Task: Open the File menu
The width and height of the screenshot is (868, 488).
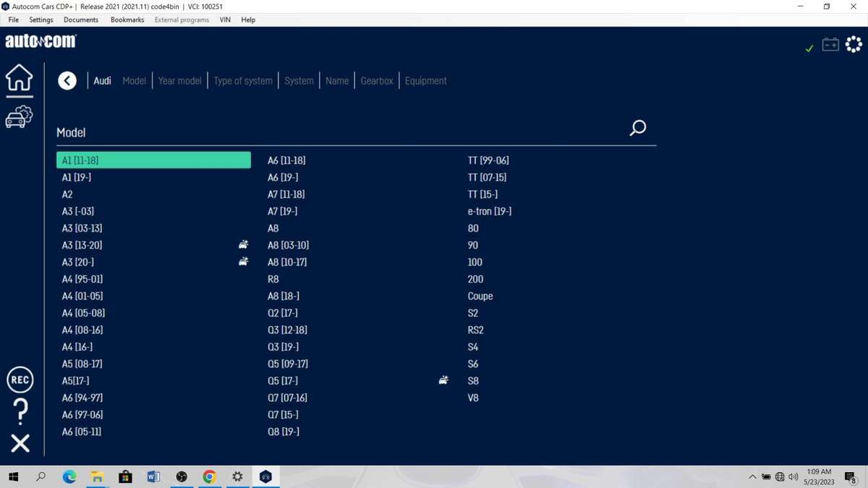Action: 14,20
